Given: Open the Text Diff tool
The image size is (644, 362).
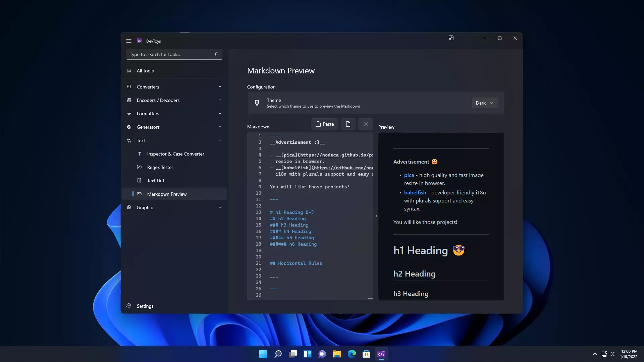Looking at the screenshot, I should pyautogui.click(x=156, y=180).
